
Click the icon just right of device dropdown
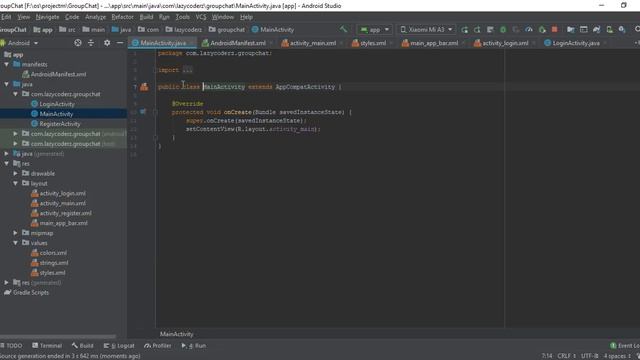pyautogui.click(x=464, y=30)
